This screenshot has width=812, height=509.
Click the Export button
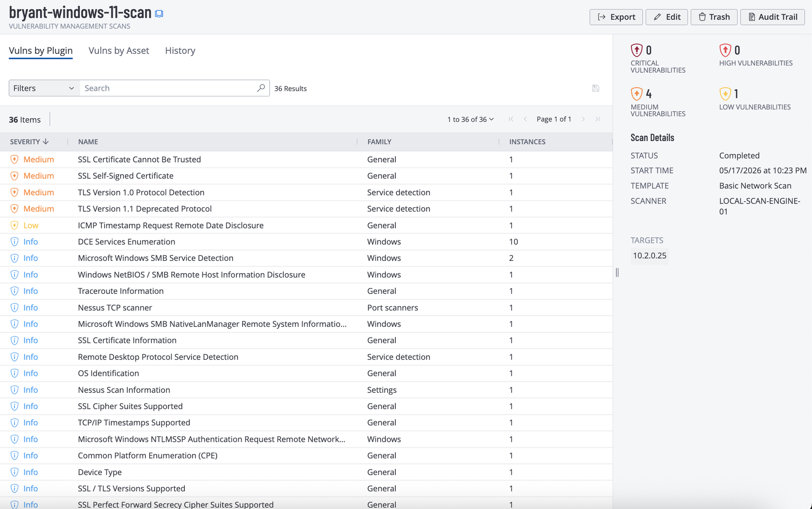[x=616, y=17]
